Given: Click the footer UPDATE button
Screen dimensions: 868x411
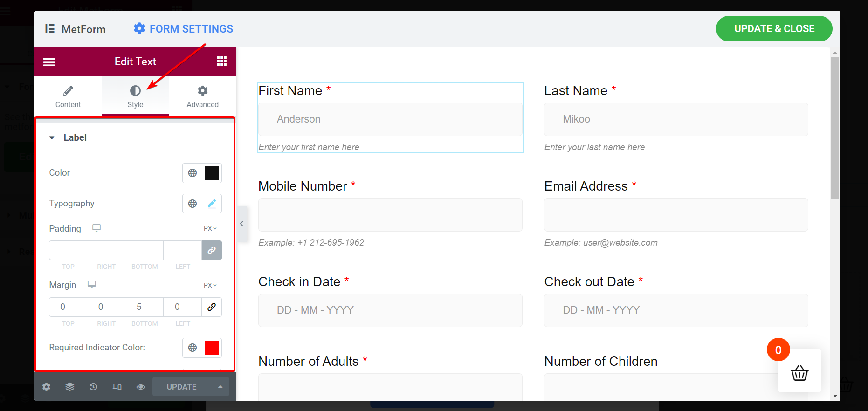Looking at the screenshot, I should (182, 387).
